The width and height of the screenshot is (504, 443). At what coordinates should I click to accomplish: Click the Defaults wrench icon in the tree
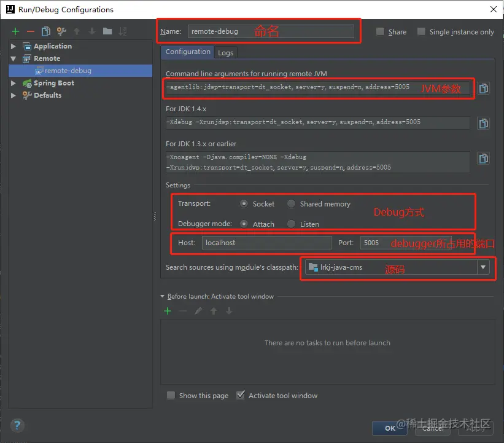(27, 95)
